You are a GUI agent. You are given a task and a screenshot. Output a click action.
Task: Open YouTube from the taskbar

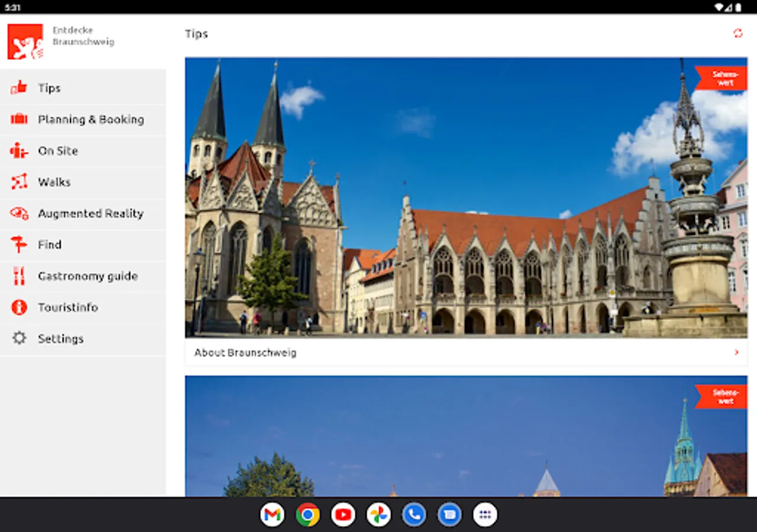pyautogui.click(x=343, y=515)
